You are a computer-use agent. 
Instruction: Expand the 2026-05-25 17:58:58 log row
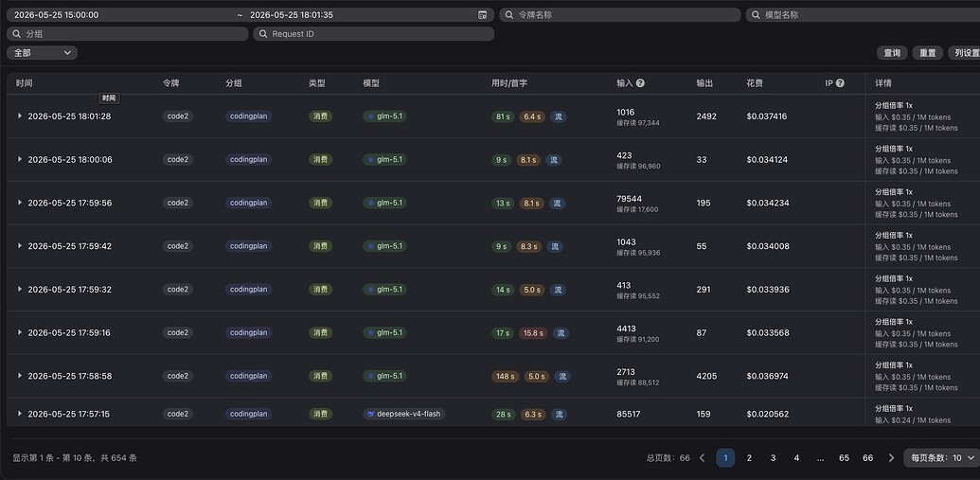coord(19,376)
